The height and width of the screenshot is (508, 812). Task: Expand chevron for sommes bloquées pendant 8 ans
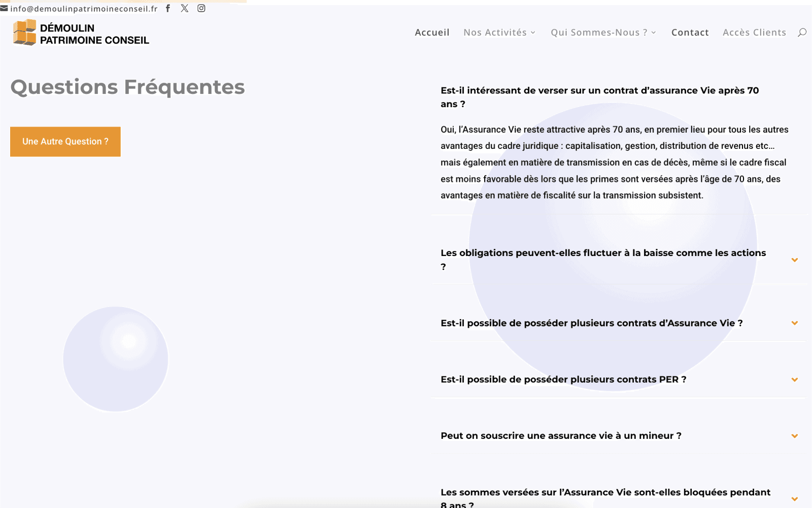[795, 499]
